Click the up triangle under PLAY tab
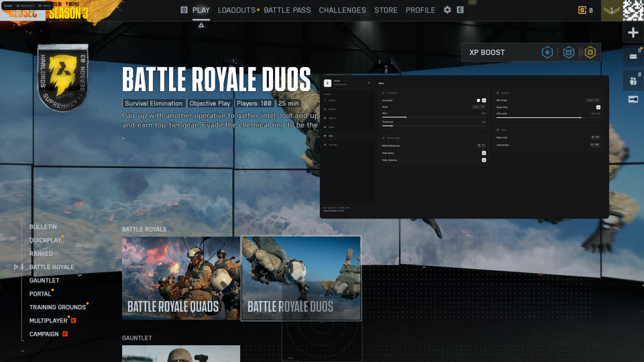 (x=201, y=25)
